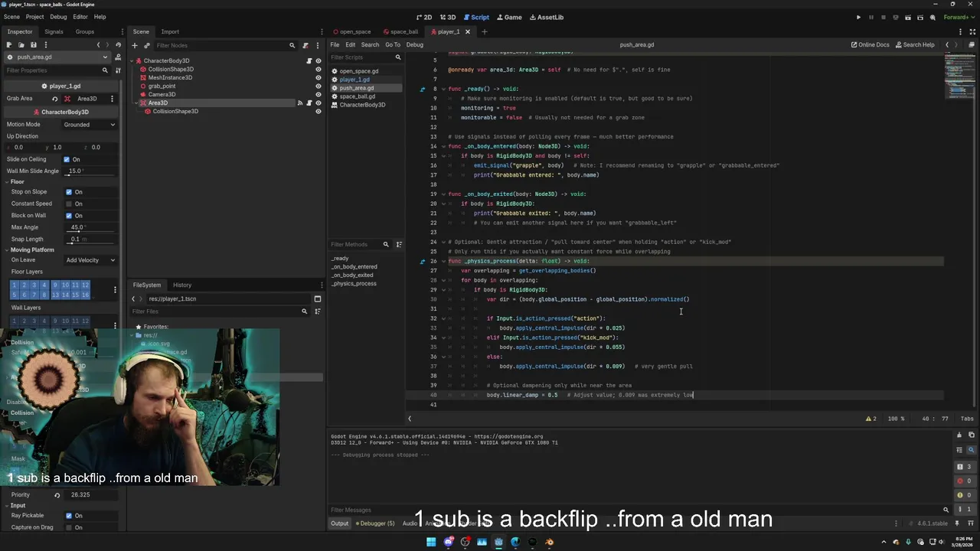The image size is (980, 551).
Task: Hide the Camera3D node
Action: (x=318, y=94)
